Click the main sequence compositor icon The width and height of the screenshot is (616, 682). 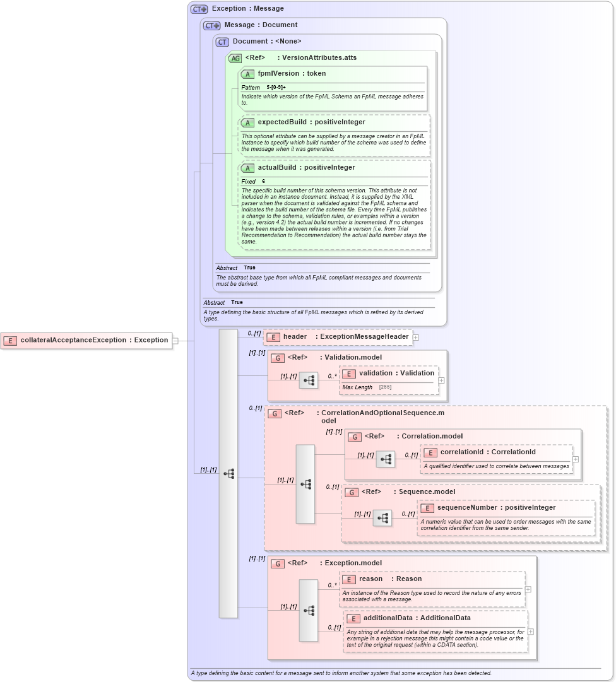click(228, 474)
